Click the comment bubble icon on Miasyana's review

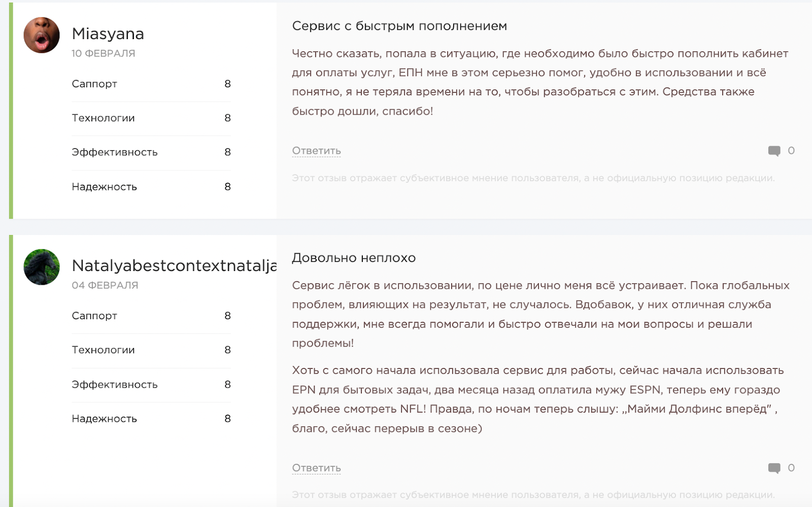pos(774,151)
